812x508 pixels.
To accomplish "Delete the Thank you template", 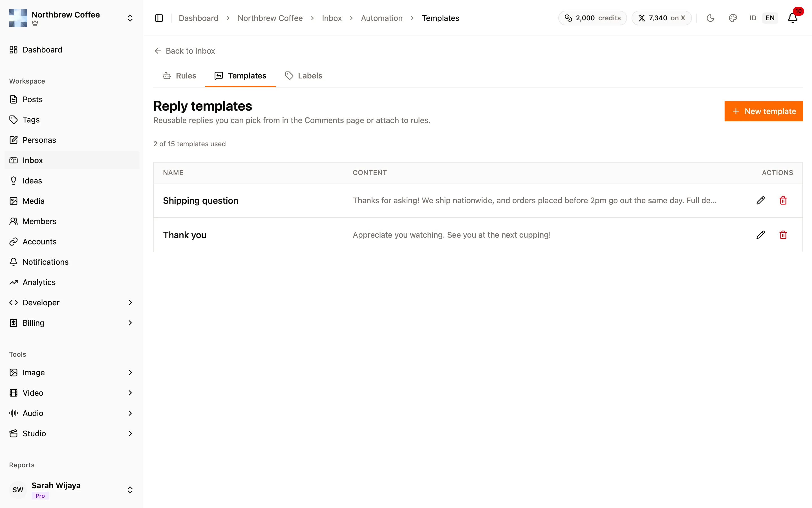I will click(x=783, y=235).
